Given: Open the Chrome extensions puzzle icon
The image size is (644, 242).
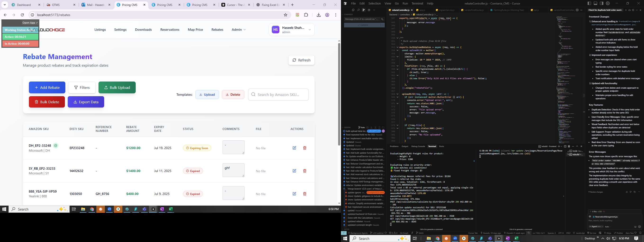Looking at the screenshot, I should tap(306, 15).
